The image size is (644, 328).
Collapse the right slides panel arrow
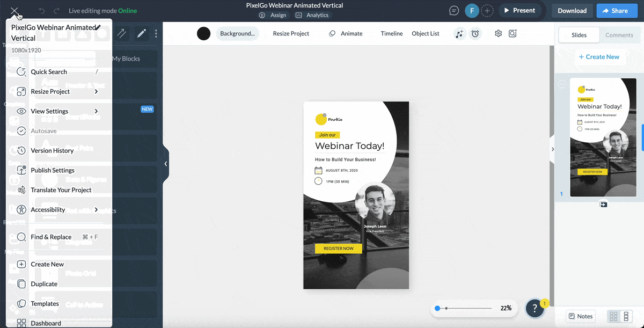pyautogui.click(x=552, y=150)
